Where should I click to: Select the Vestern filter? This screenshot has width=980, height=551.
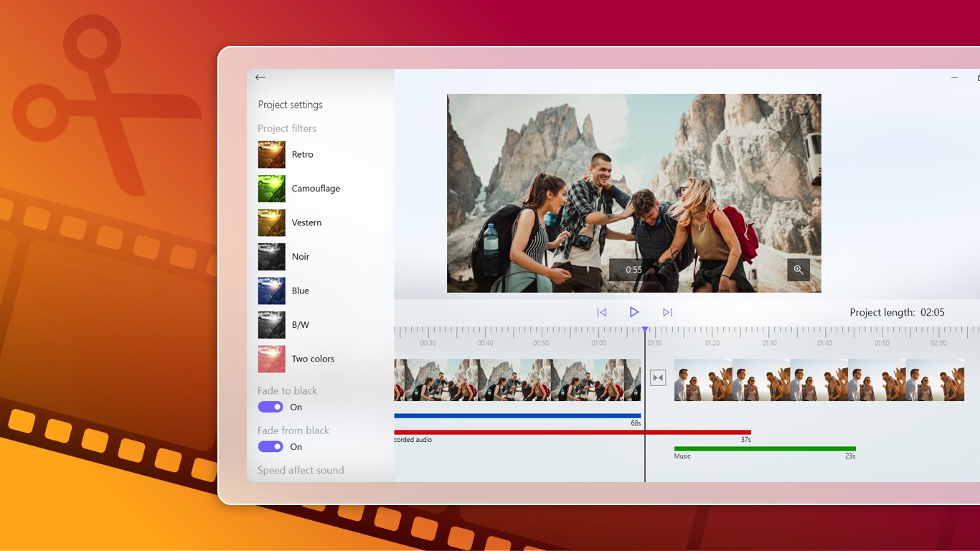(x=306, y=222)
